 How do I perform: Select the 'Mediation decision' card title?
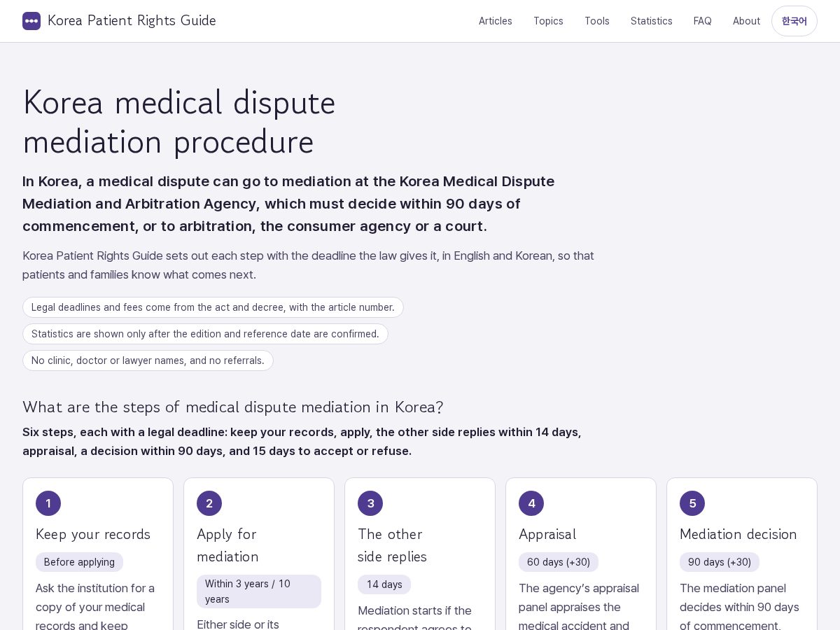[x=738, y=534]
